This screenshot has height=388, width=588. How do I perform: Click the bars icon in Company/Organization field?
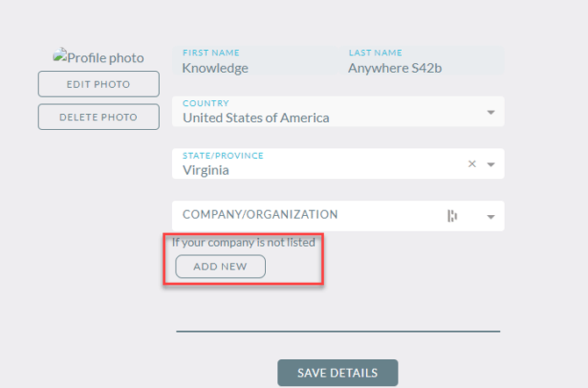(452, 216)
